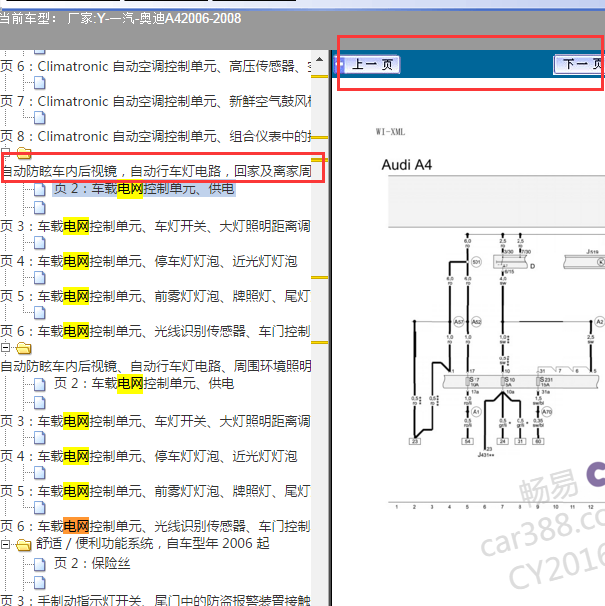Select 页 4 停车灯灯泡 row in 回家及离家 folder
The image size is (605, 606).
click(148, 261)
